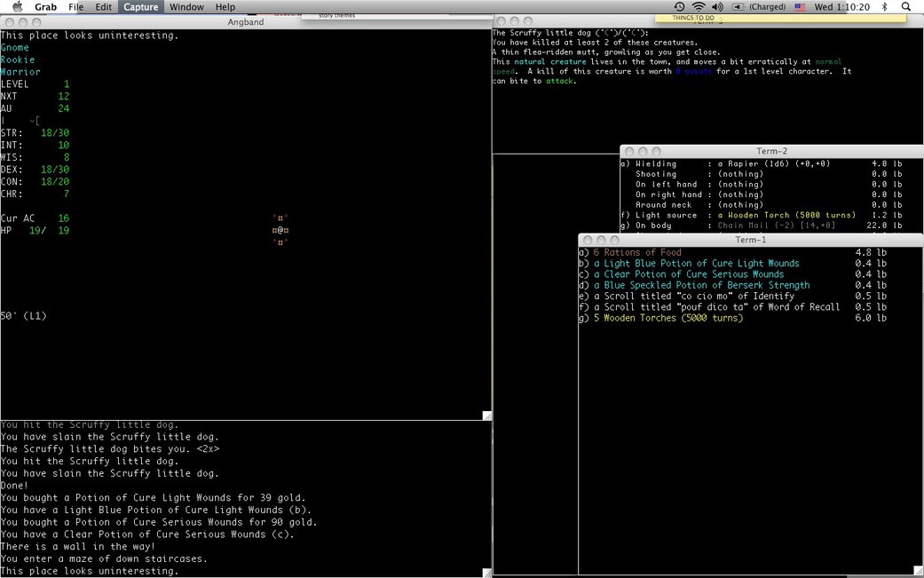Viewport: 924px width, 578px height.
Task: Click the US flag input menu
Action: (x=800, y=7)
